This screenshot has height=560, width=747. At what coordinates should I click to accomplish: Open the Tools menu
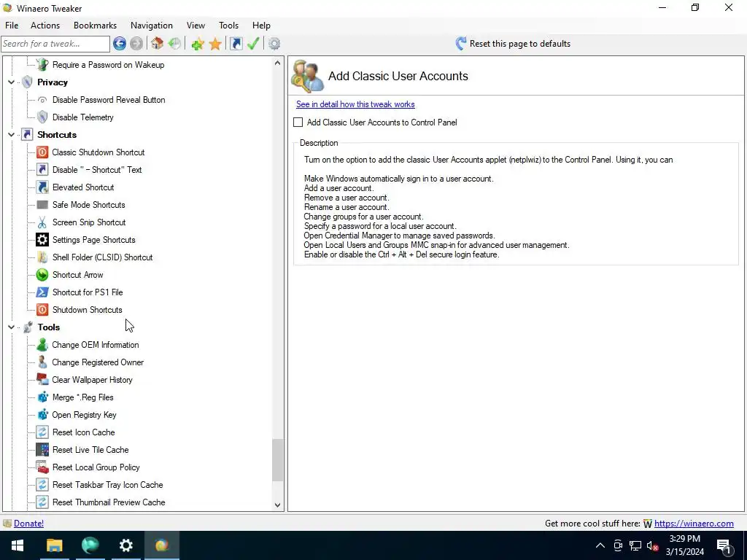pos(228,26)
